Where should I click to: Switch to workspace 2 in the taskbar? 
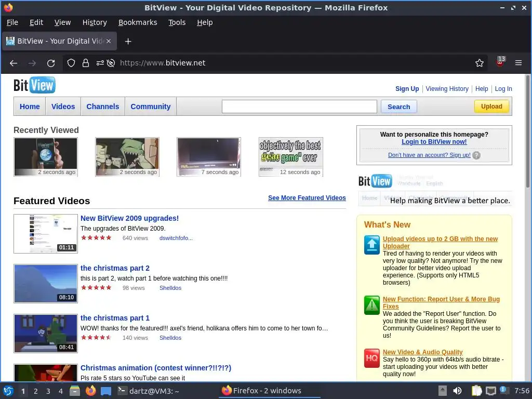click(x=36, y=391)
